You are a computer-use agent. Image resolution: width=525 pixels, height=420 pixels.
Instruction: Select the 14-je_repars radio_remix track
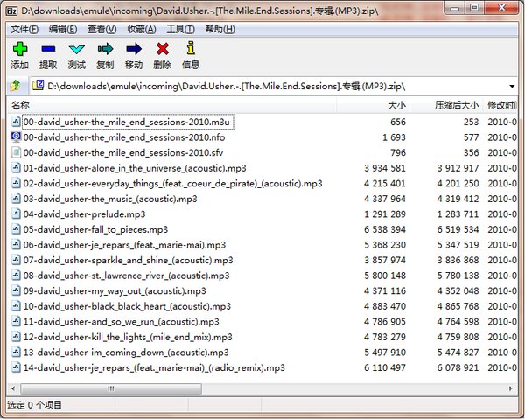click(x=154, y=368)
